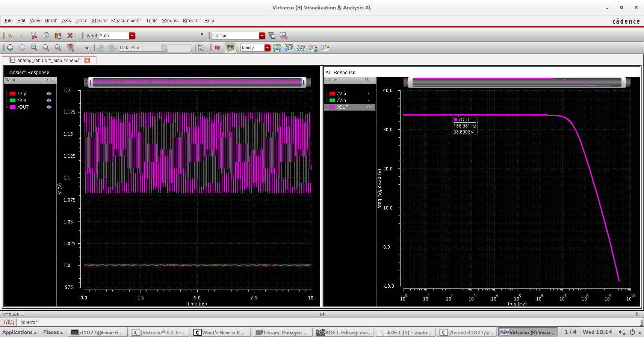Click the delete workspace monitor icon
Viewport: 644px width, 337px height.
284,36
